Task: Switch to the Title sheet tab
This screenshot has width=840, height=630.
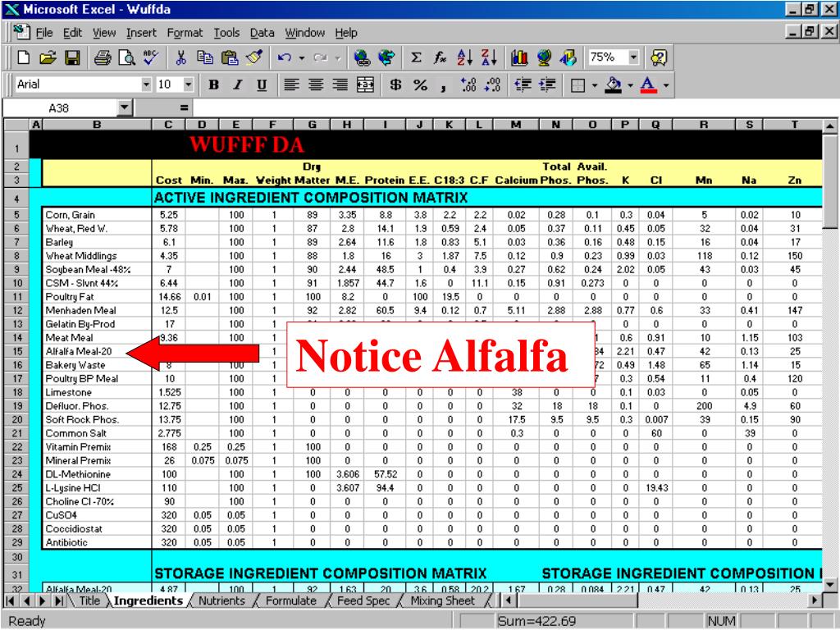Action: coord(89,601)
